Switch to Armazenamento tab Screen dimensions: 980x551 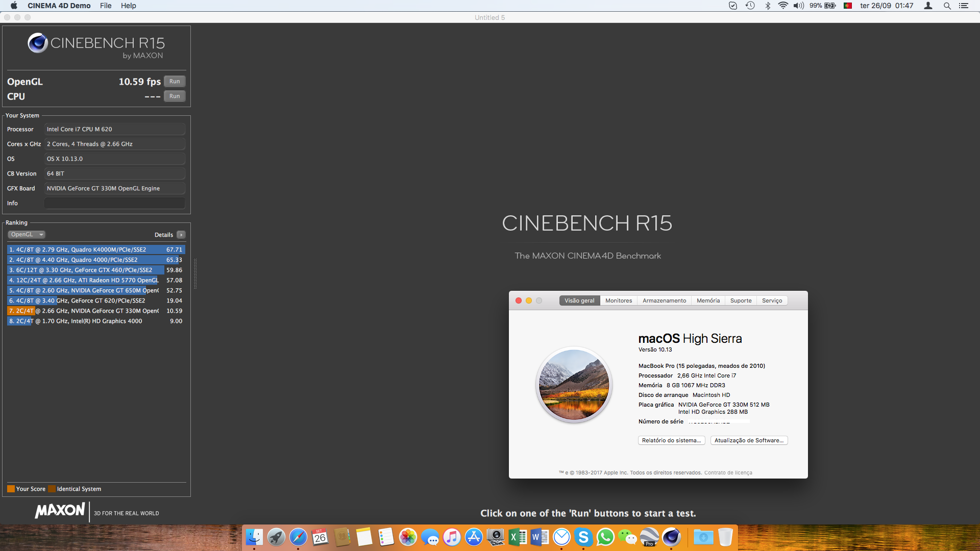pos(664,300)
